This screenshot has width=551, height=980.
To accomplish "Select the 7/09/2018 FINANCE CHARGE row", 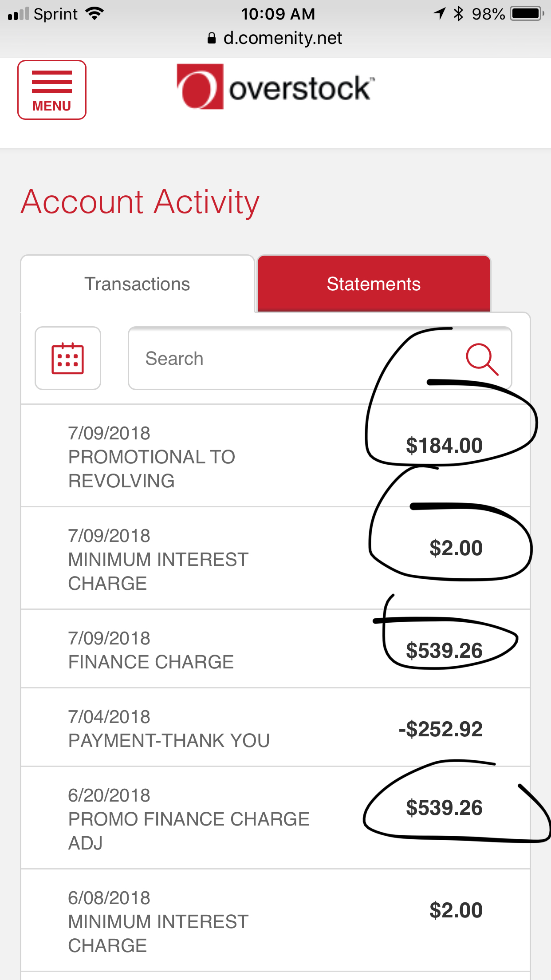I will tap(275, 649).
